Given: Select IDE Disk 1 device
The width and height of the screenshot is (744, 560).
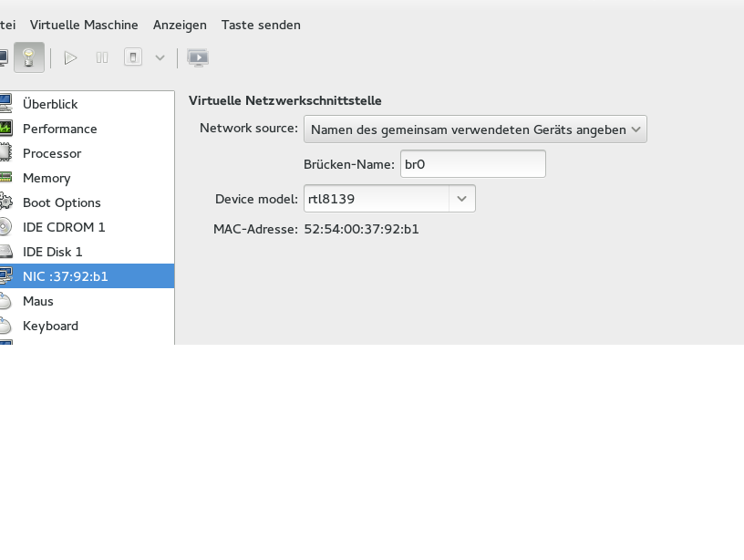Looking at the screenshot, I should [52, 252].
